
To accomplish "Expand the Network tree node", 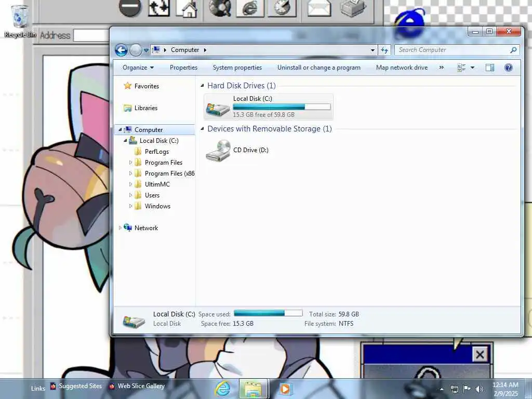I will click(x=120, y=228).
